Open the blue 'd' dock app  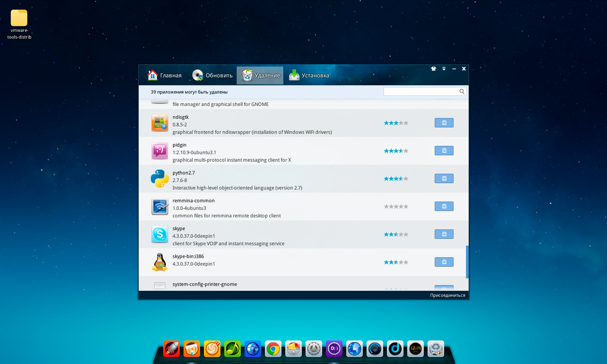point(395,349)
